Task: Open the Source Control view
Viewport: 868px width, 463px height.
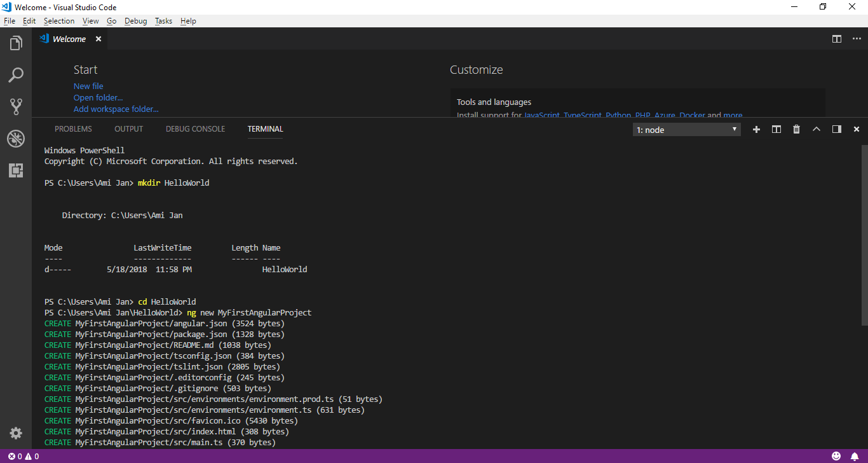Action: pos(16,107)
